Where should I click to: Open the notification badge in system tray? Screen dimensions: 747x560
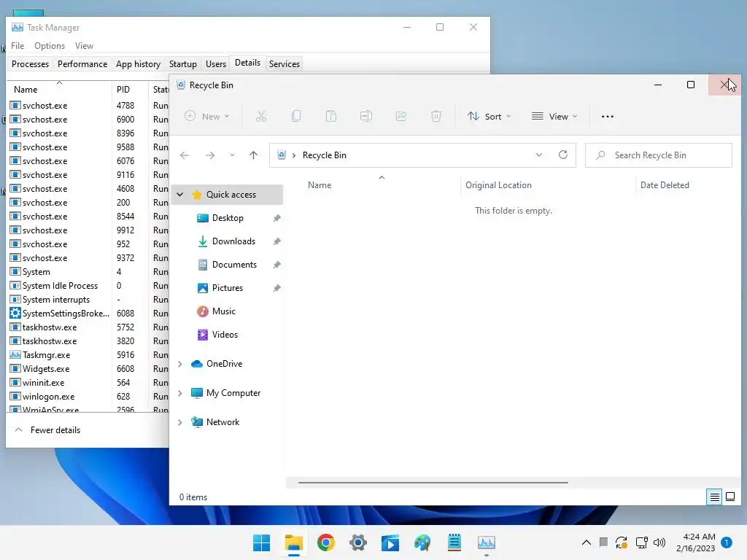[727, 542]
